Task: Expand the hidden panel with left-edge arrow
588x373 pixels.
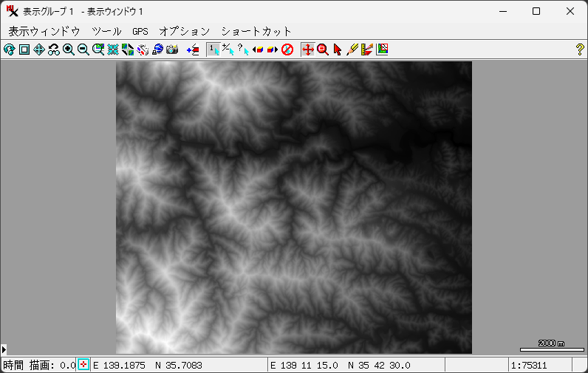Action: 4,348
